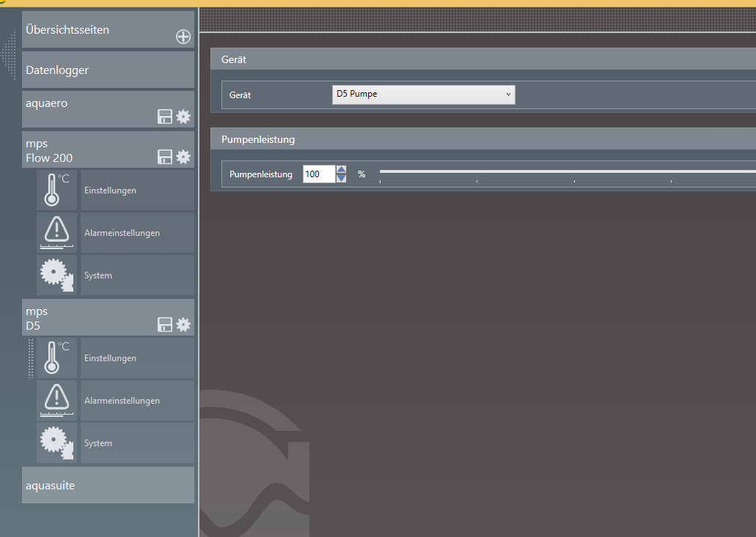Click the Pumpenleistung slider track
Screen dimensions: 756x537
(x=565, y=172)
